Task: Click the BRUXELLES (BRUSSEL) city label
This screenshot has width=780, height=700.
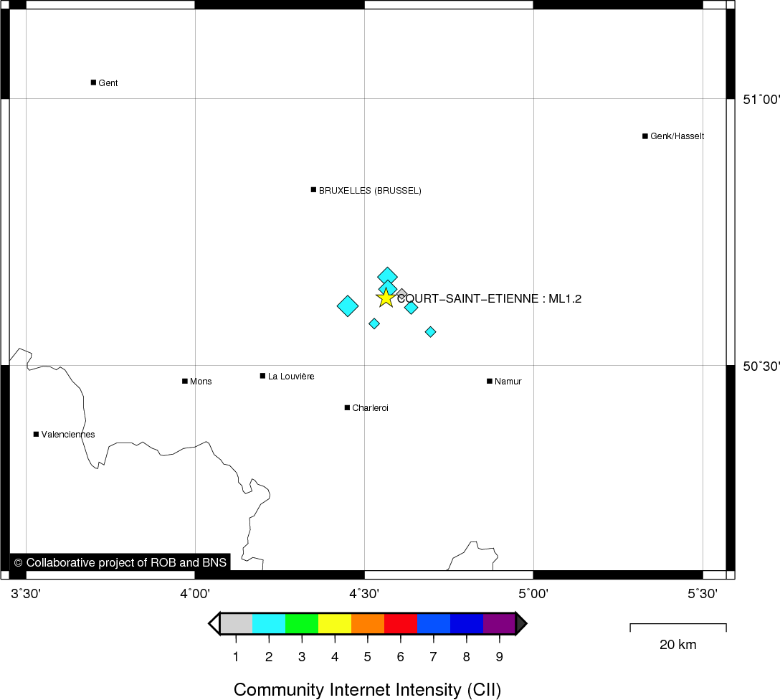Action: (370, 191)
